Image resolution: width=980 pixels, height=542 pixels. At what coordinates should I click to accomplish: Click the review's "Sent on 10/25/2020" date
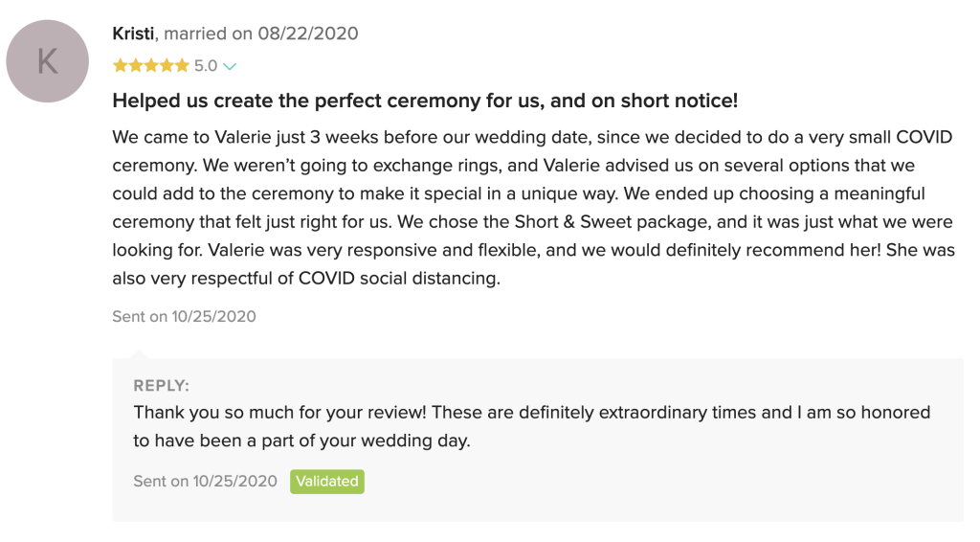pyautogui.click(x=184, y=316)
